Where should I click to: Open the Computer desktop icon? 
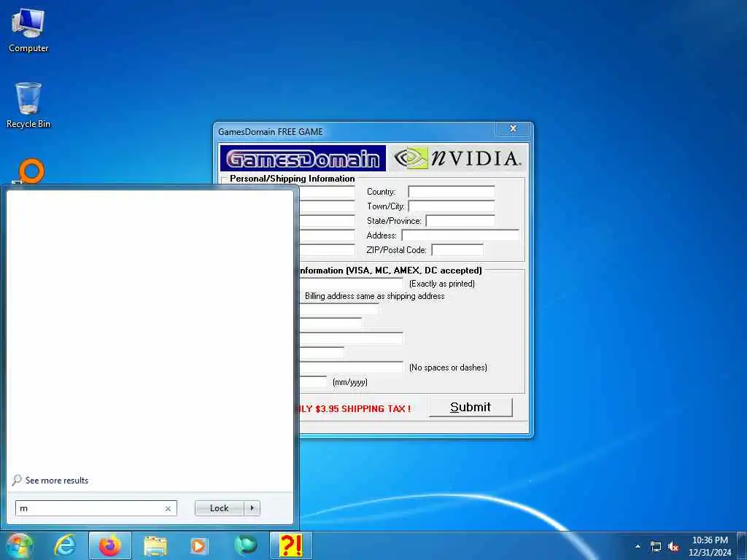point(28,31)
